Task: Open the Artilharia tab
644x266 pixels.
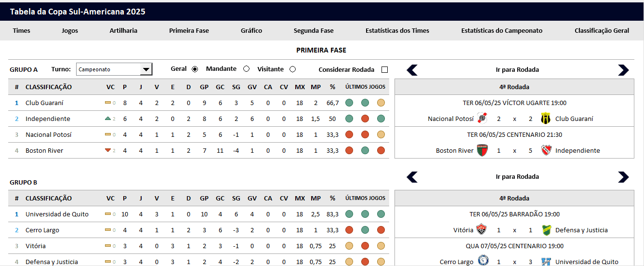Action: coord(123,30)
